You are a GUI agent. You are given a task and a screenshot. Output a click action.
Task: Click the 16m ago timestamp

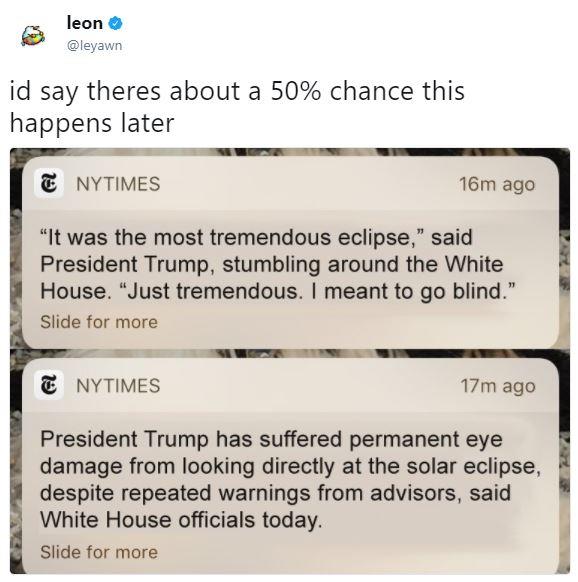[497, 184]
